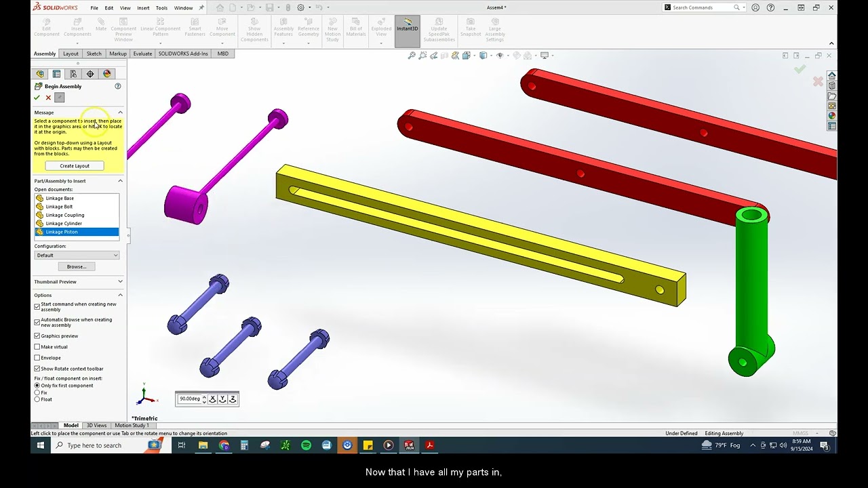The image size is (868, 488).
Task: Toggle Show Rotate context toolbar checkbox
Action: [x=37, y=369]
